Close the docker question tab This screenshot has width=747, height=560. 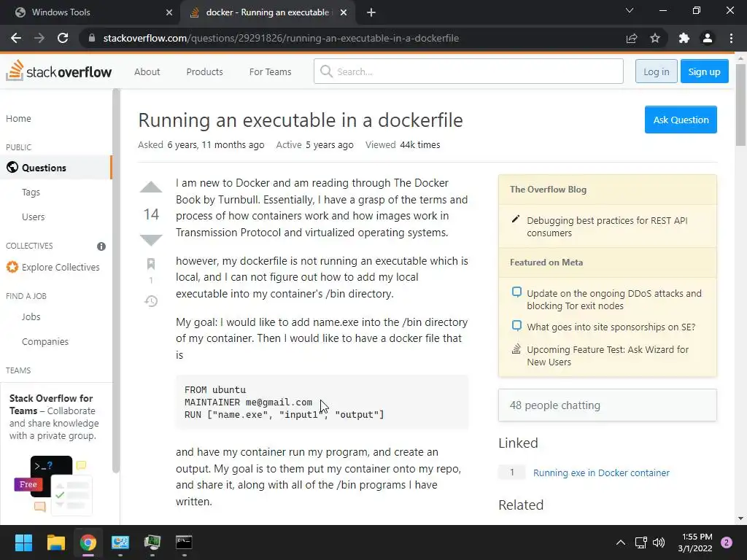[344, 12]
